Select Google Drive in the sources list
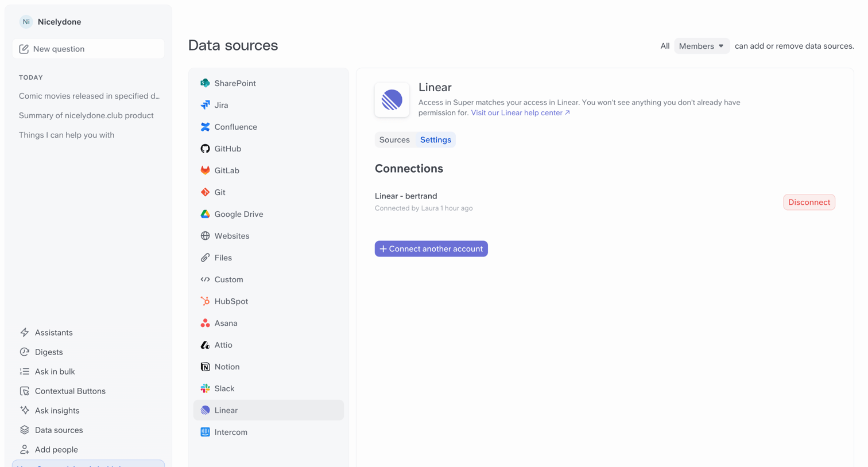868x467 pixels. (269, 214)
